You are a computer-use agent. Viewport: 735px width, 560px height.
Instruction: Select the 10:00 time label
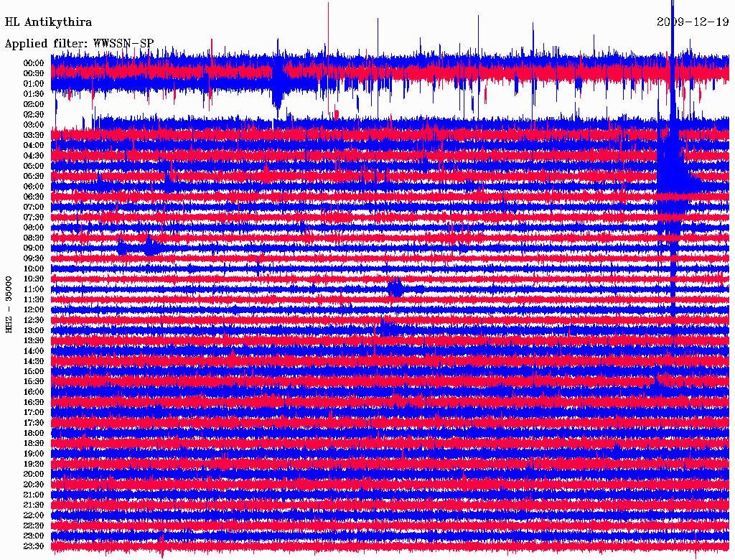(34, 269)
